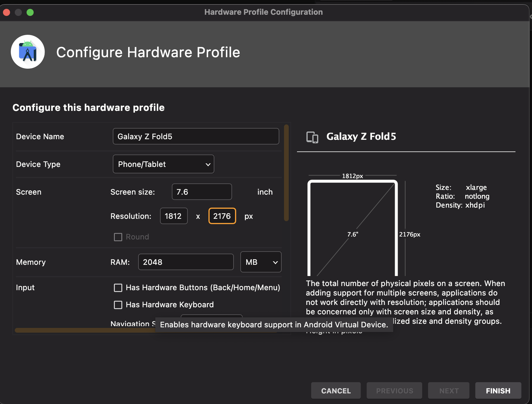Image resolution: width=532 pixels, height=404 pixels.
Task: Click the Next button
Action: point(449,390)
